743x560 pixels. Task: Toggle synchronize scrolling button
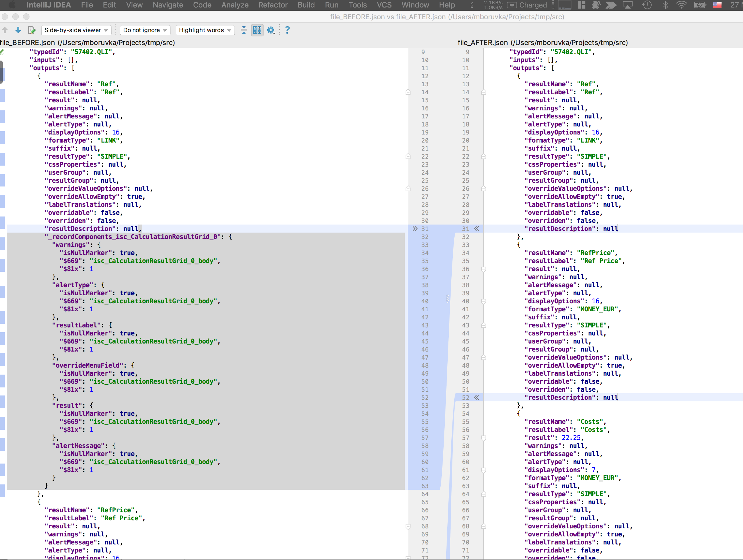pos(257,30)
